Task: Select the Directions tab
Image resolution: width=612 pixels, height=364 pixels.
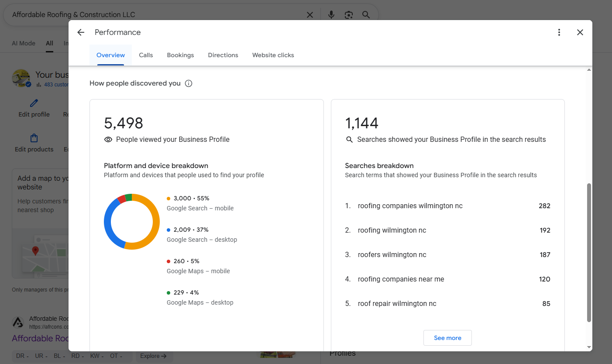Action: pyautogui.click(x=223, y=55)
